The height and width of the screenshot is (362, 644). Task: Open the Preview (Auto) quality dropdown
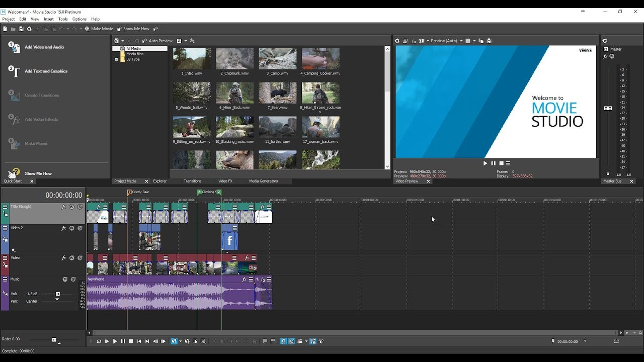447,41
